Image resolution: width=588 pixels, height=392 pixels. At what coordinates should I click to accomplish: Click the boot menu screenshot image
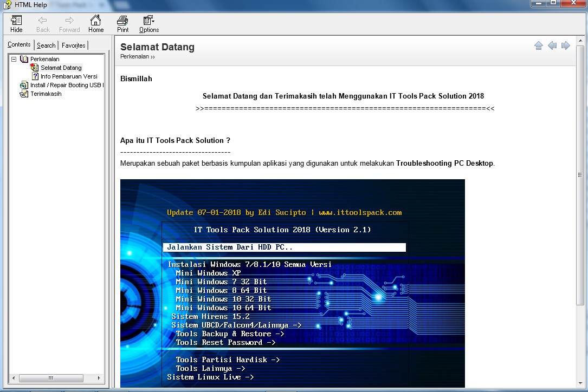coord(293,283)
